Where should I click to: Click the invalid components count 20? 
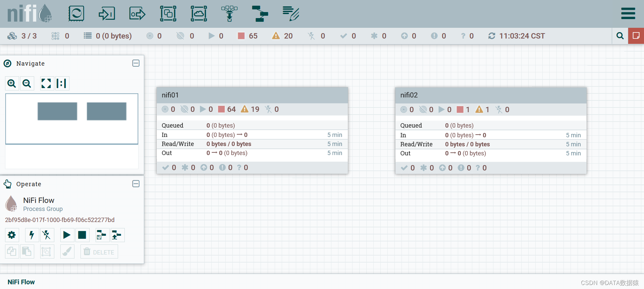pyautogui.click(x=282, y=36)
